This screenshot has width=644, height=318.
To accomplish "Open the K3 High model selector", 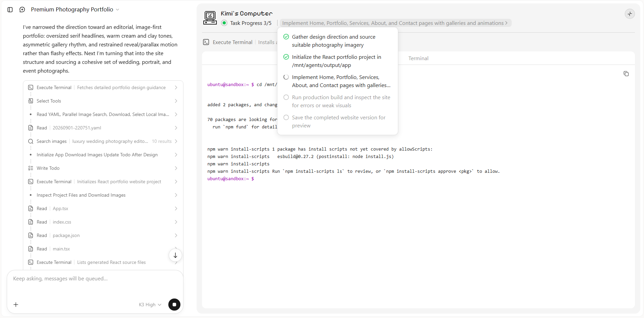I will point(150,305).
